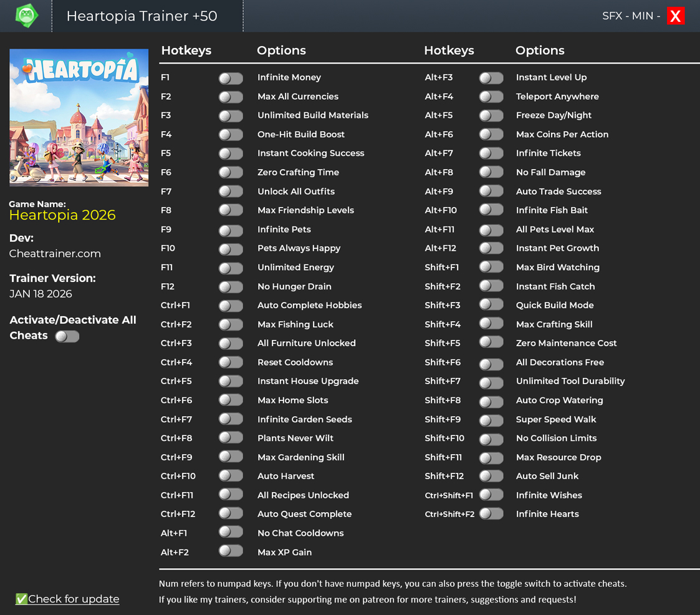Close the trainer with red X

(x=676, y=16)
